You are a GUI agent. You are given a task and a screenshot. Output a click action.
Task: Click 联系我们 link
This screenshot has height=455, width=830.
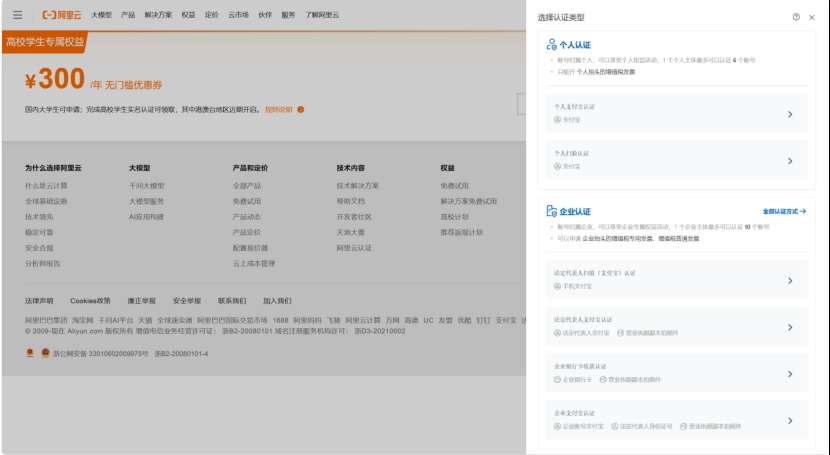232,301
